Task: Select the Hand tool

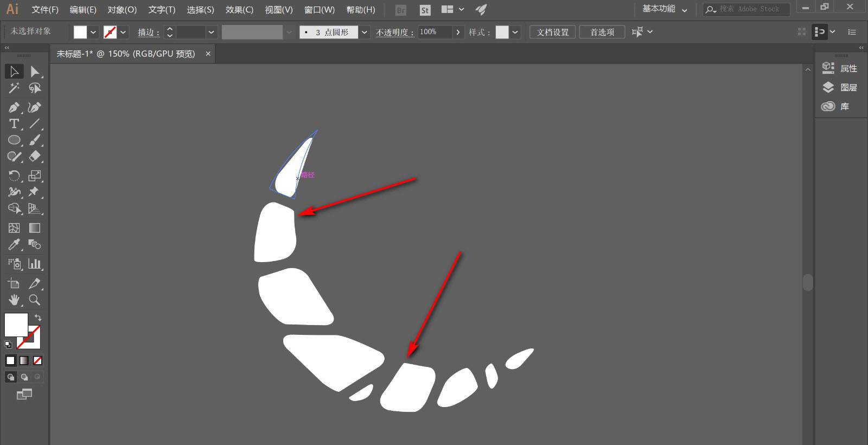Action: [14, 300]
